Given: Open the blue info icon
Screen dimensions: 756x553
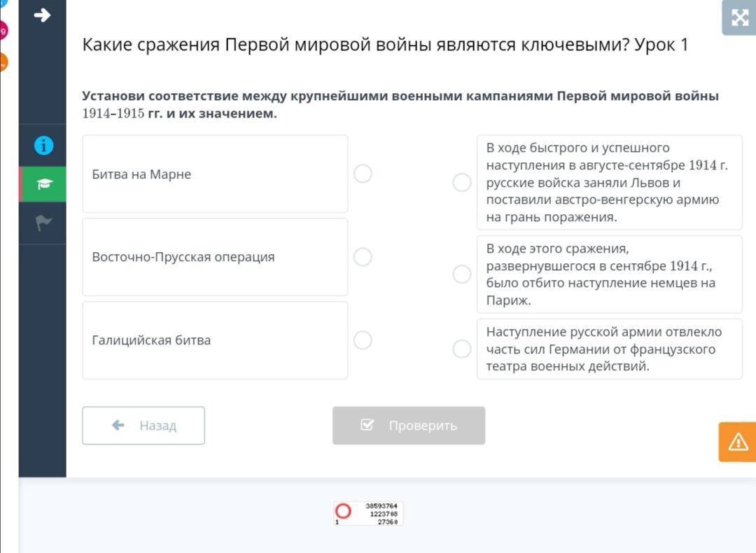Looking at the screenshot, I should [x=43, y=146].
